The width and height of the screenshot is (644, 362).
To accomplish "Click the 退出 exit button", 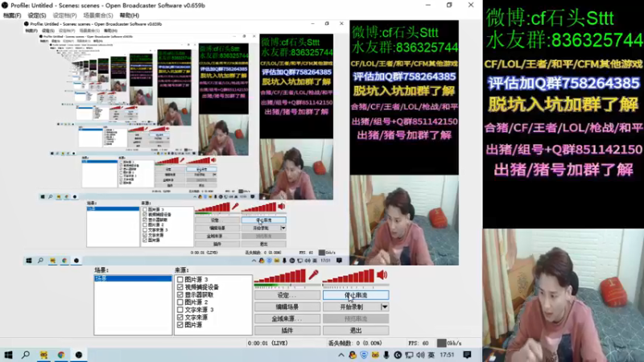I will point(356,331).
